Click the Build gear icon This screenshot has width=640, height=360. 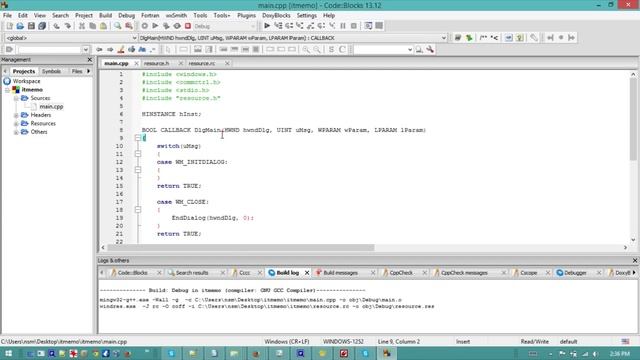144,26
